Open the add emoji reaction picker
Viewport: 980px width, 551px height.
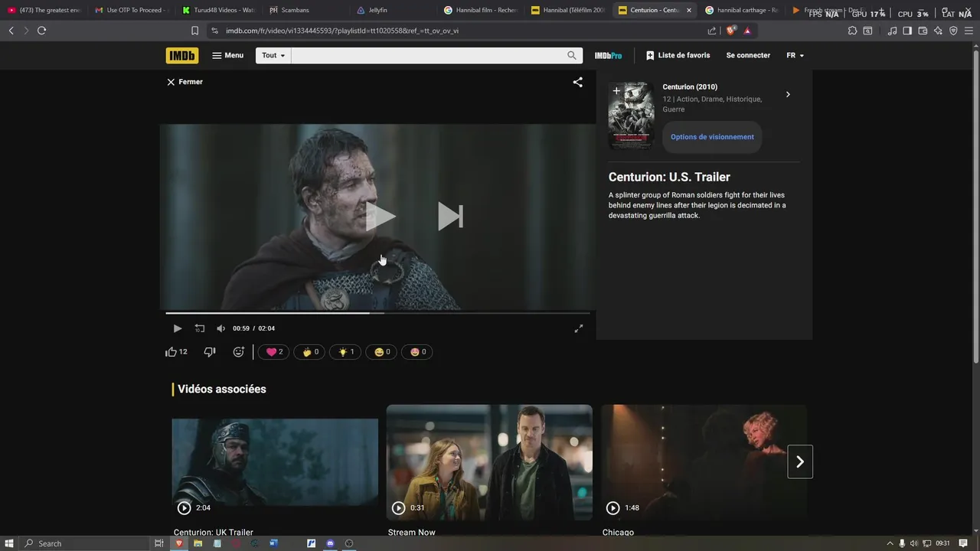[239, 352]
